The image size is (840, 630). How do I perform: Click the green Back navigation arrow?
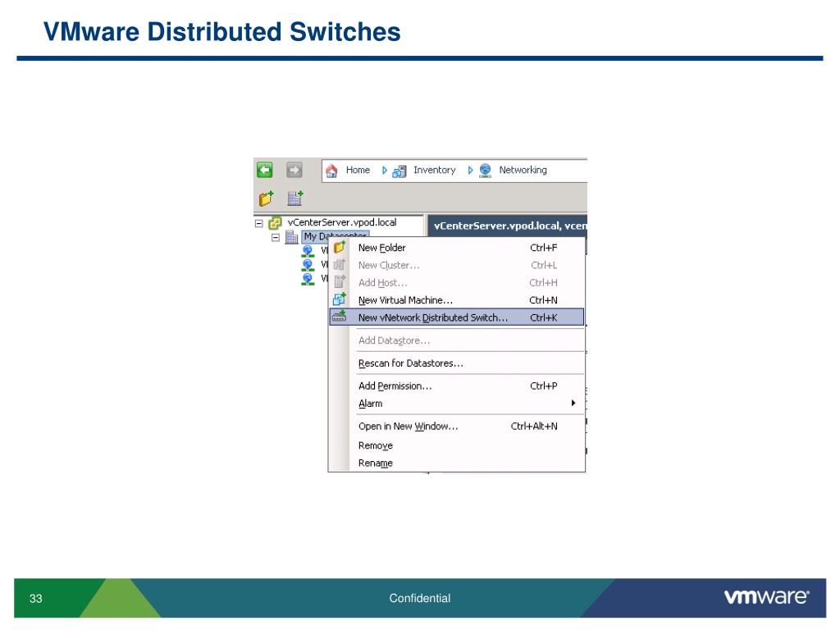[265, 170]
